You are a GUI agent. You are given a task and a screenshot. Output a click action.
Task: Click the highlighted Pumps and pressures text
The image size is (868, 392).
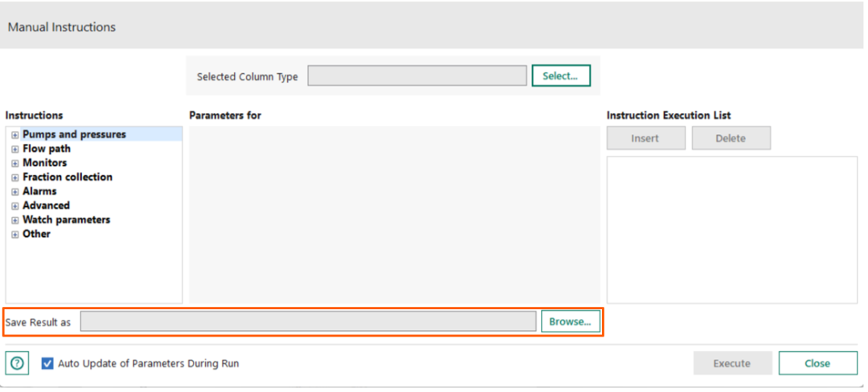click(x=74, y=135)
